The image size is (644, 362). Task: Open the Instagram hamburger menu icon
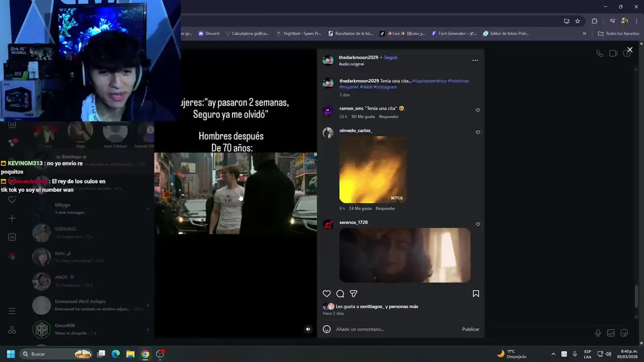(x=12, y=311)
